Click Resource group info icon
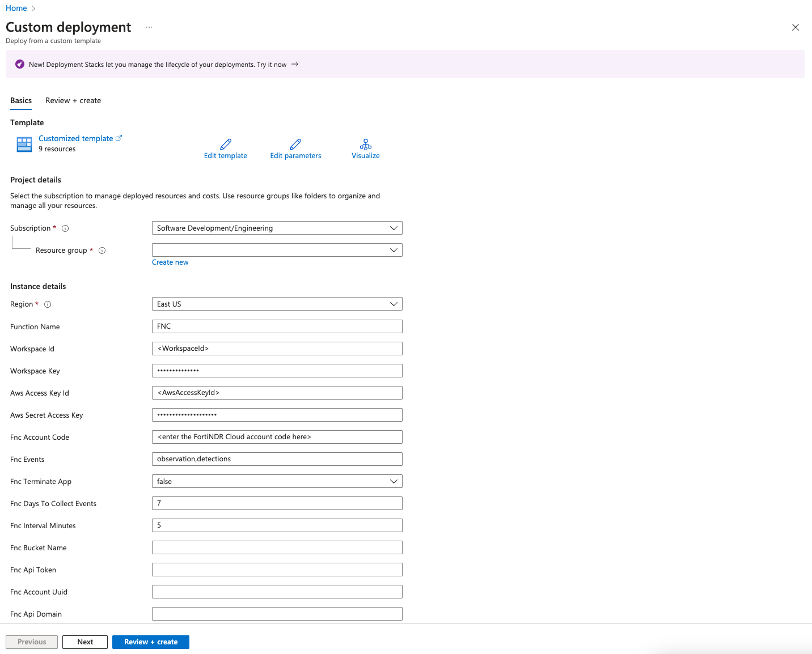 pos(102,250)
